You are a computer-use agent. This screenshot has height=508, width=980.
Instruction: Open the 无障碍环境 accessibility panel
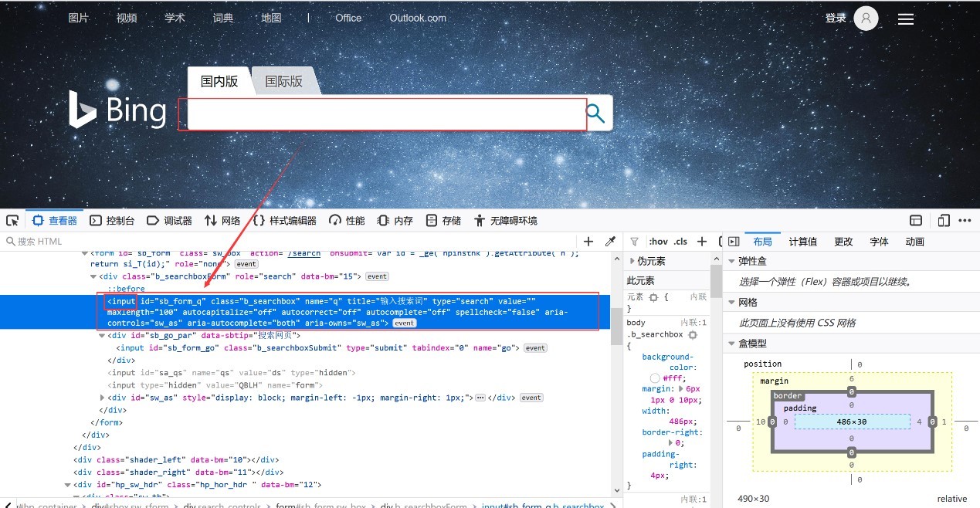tap(506, 220)
